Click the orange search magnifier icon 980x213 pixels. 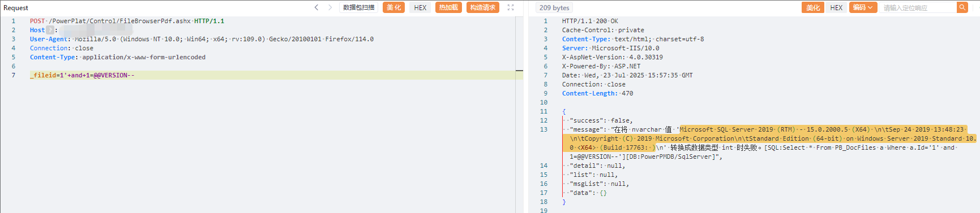coord(962,7)
